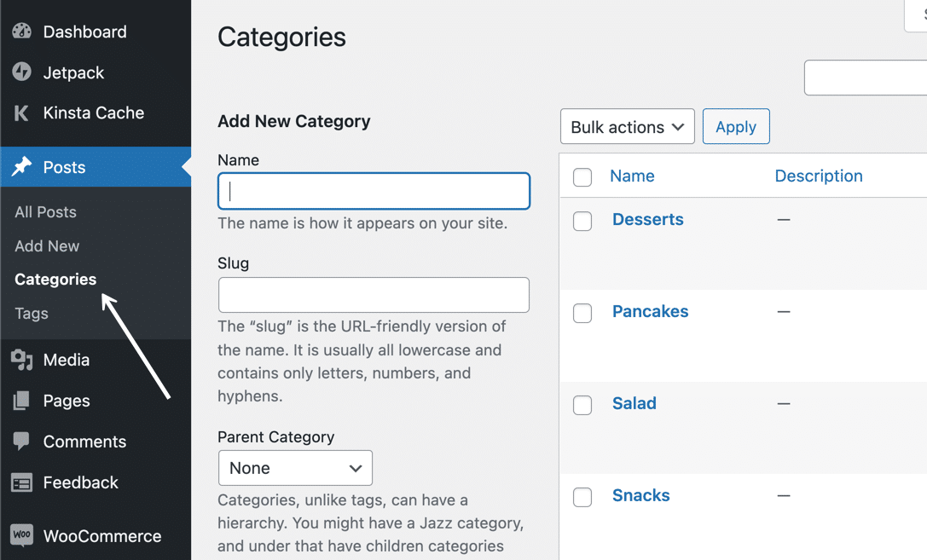Select the Posts pushpin icon
Screen dimensions: 927x560
point(20,167)
